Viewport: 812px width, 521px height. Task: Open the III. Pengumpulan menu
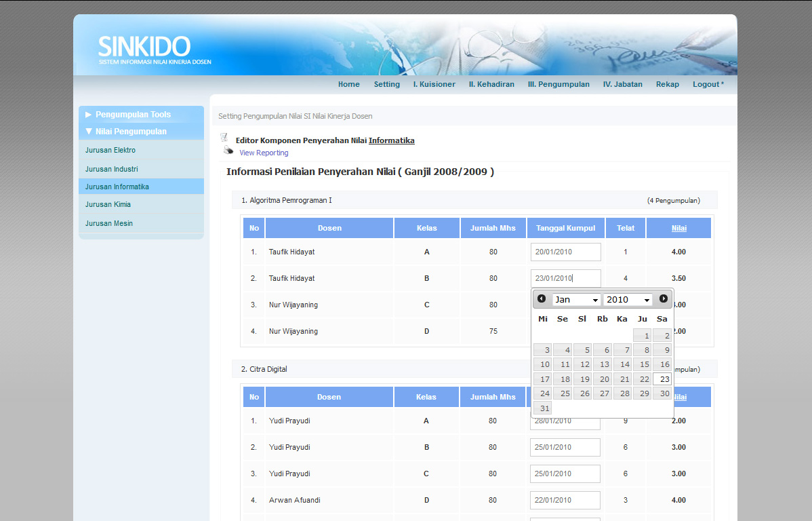pyautogui.click(x=559, y=85)
